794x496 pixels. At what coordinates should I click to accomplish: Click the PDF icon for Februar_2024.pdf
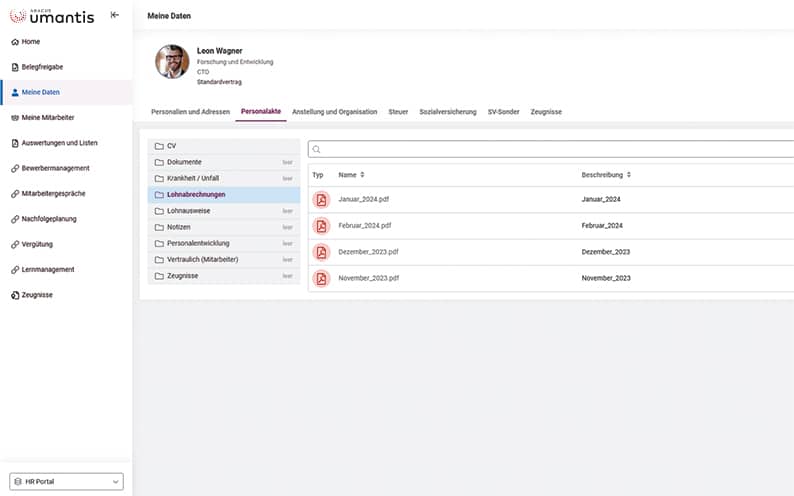pos(321,226)
